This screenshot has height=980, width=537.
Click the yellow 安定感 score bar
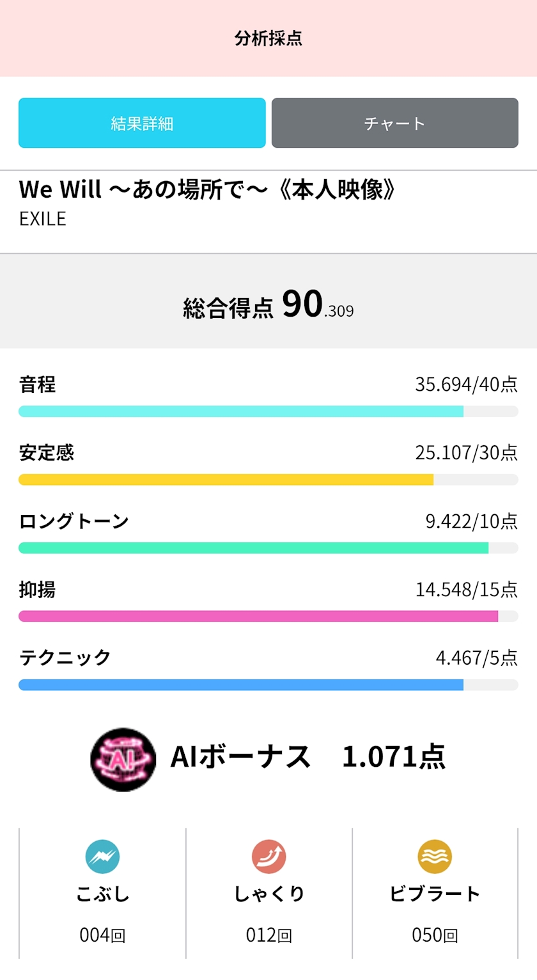click(x=226, y=480)
